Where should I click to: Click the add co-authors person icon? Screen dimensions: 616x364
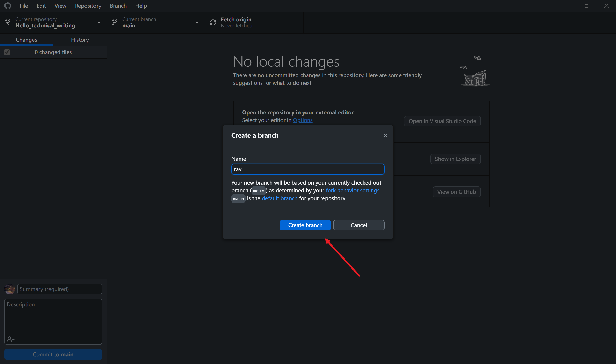click(x=10, y=339)
